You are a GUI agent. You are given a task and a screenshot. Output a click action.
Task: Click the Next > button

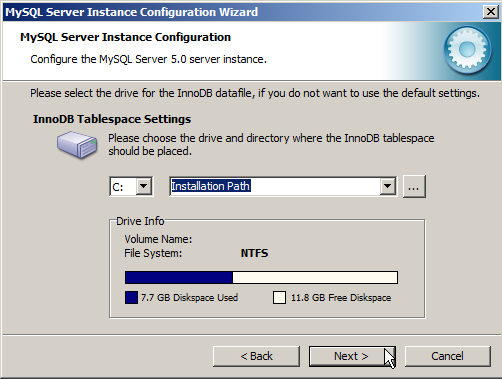pyautogui.click(x=352, y=356)
